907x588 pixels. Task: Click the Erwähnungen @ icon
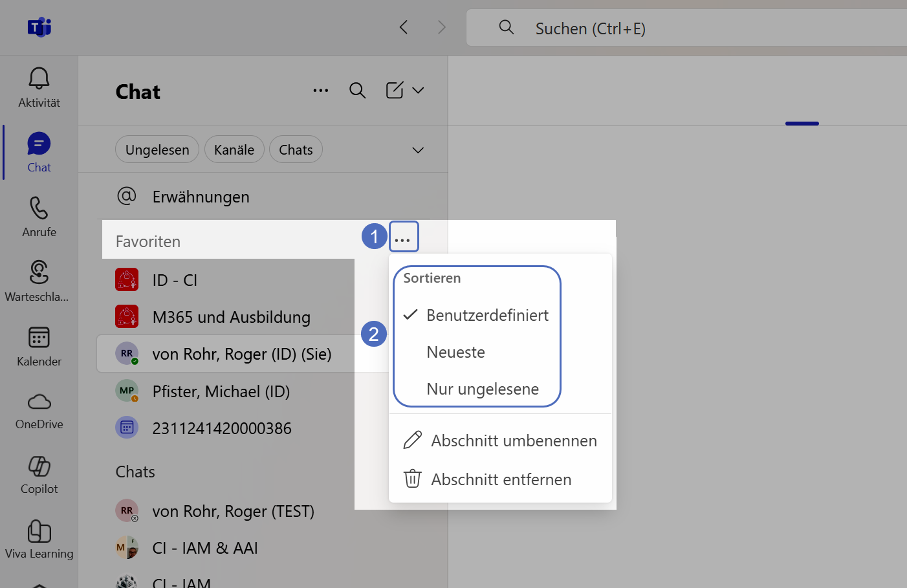coord(127,196)
